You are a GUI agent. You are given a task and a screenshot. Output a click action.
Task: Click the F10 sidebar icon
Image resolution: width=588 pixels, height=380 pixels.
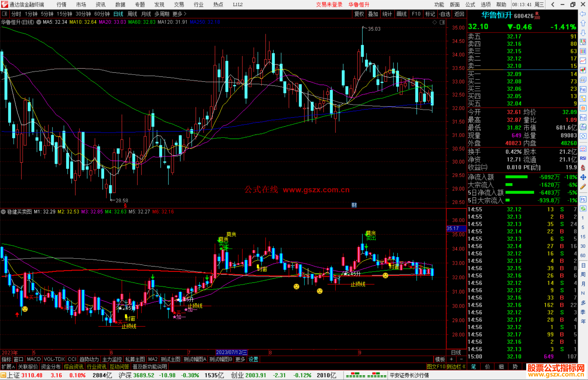(583, 89)
